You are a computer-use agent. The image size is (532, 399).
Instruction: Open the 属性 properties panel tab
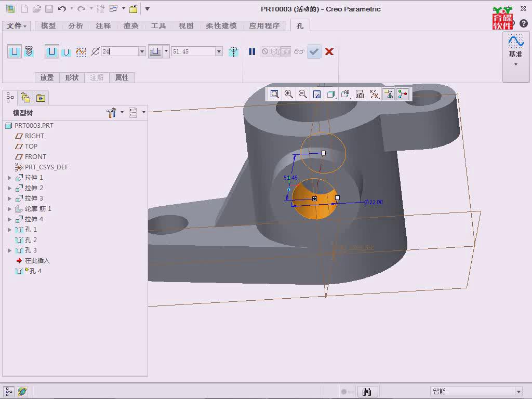tap(122, 78)
